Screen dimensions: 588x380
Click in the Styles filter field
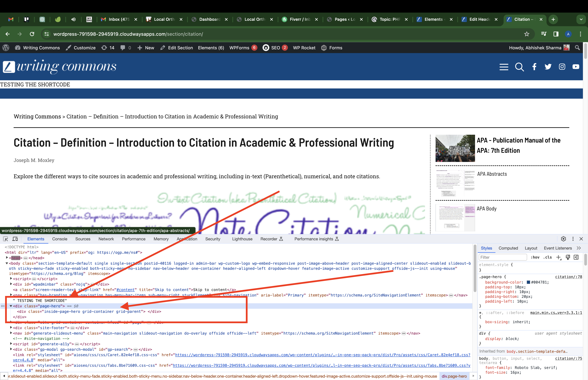503,257
